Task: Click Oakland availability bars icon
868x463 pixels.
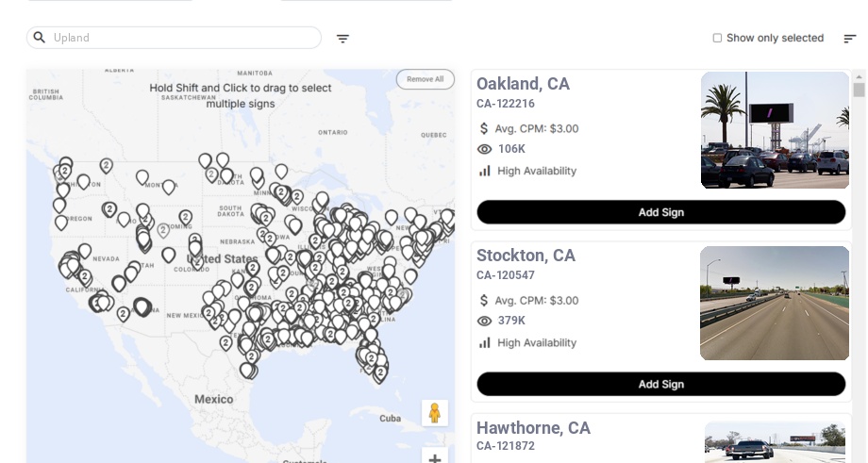Action: coord(485,171)
